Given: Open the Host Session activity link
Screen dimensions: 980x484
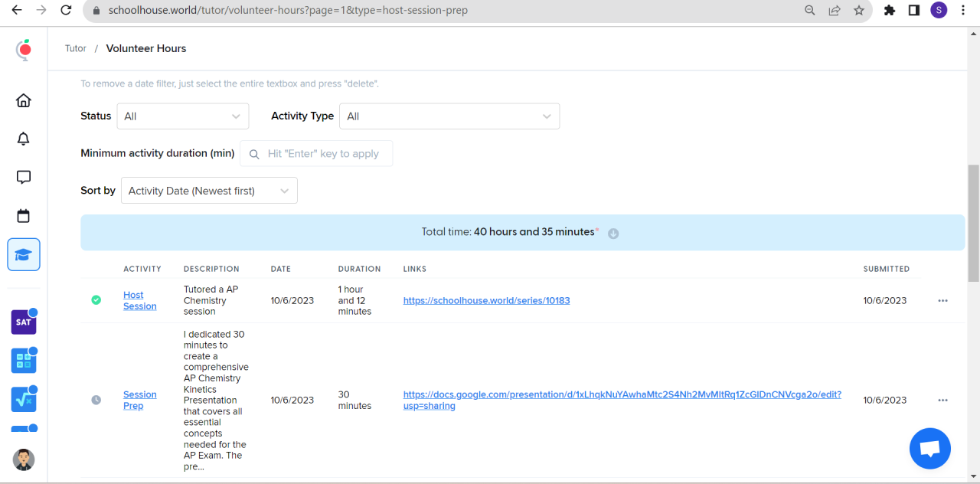Looking at the screenshot, I should tap(139, 300).
